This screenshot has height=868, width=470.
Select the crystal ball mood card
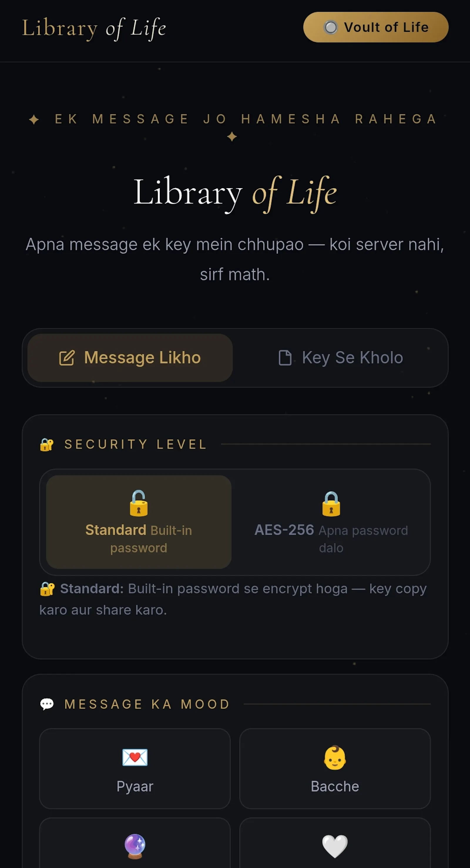tap(135, 843)
